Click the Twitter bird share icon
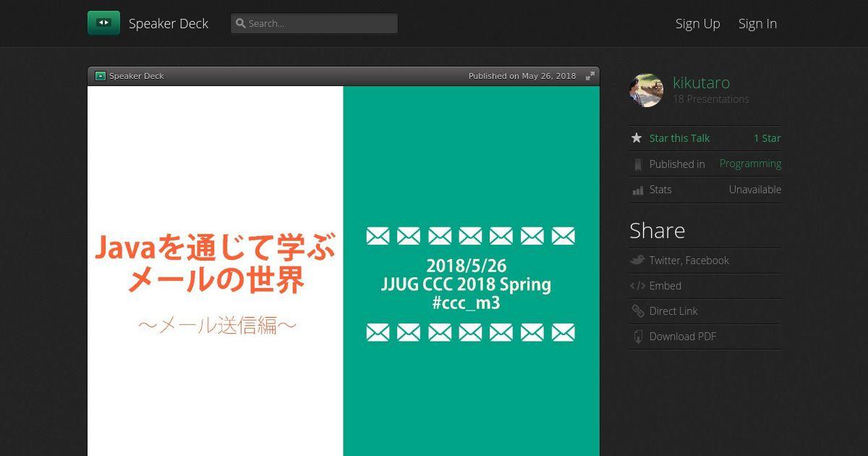The width and height of the screenshot is (868, 456). coord(637,260)
